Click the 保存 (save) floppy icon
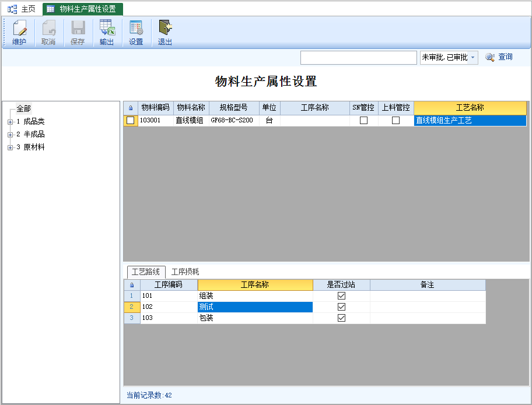This screenshot has height=405, width=532. click(78, 28)
